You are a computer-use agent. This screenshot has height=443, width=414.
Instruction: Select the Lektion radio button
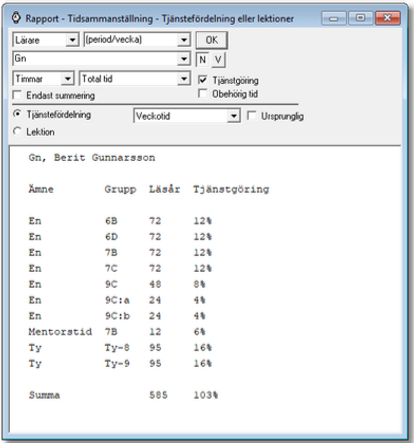point(17,131)
